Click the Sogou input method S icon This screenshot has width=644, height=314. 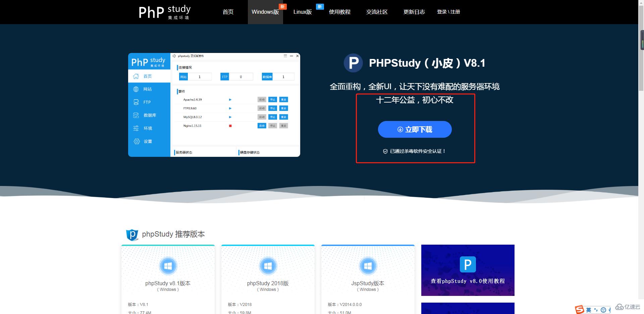tap(579, 310)
